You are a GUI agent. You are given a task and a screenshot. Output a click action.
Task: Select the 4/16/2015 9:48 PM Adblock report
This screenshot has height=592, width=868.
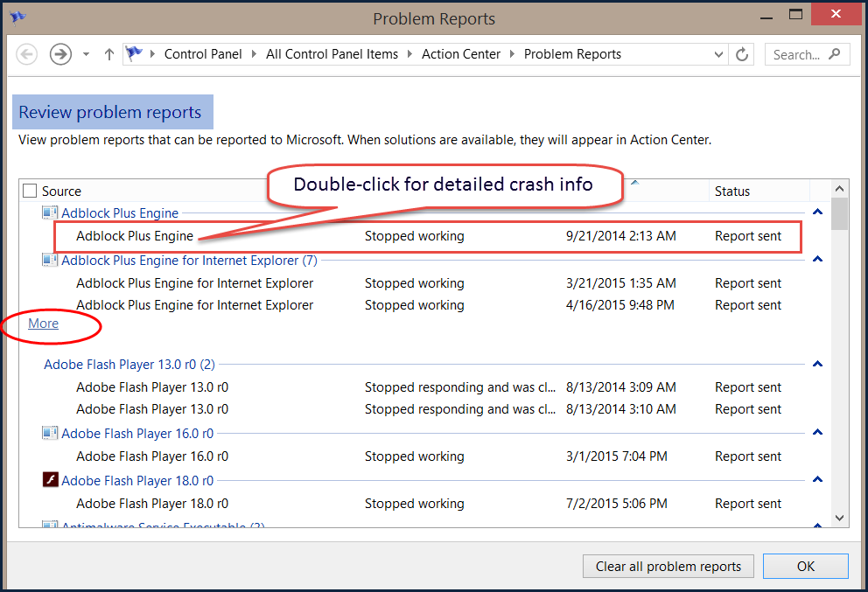pyautogui.click(x=429, y=305)
